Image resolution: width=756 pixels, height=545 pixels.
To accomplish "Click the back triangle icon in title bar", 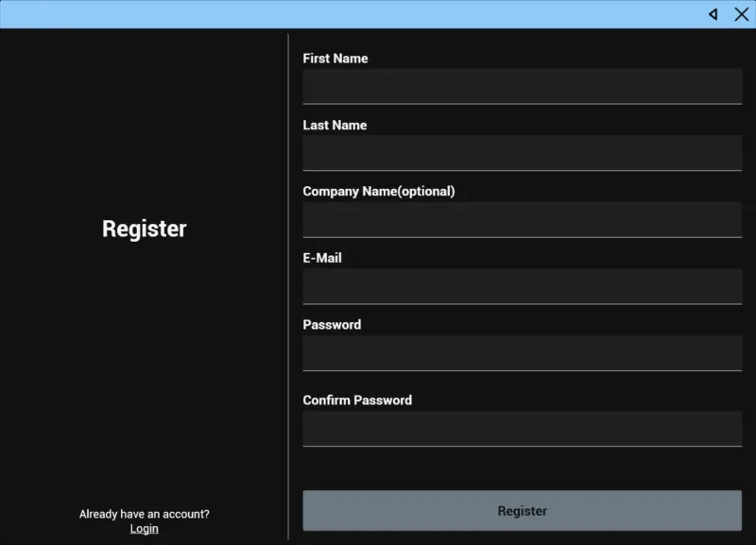I will click(713, 14).
